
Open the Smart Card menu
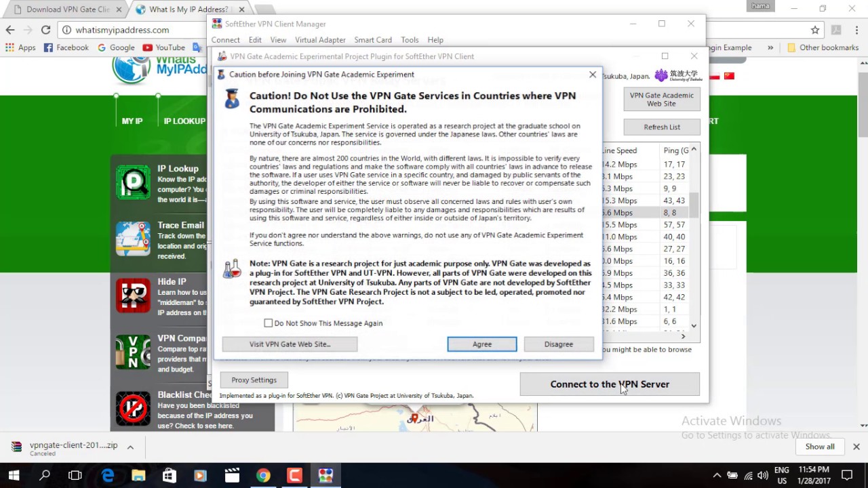[373, 40]
